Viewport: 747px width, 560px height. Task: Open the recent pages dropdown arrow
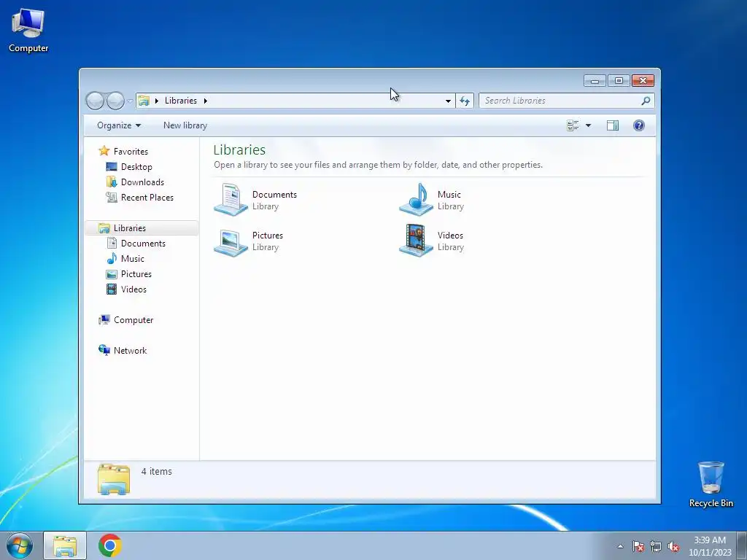(130, 101)
